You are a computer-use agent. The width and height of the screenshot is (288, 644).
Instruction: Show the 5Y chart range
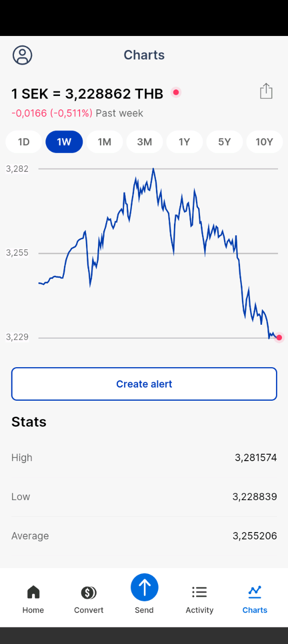[x=224, y=142]
